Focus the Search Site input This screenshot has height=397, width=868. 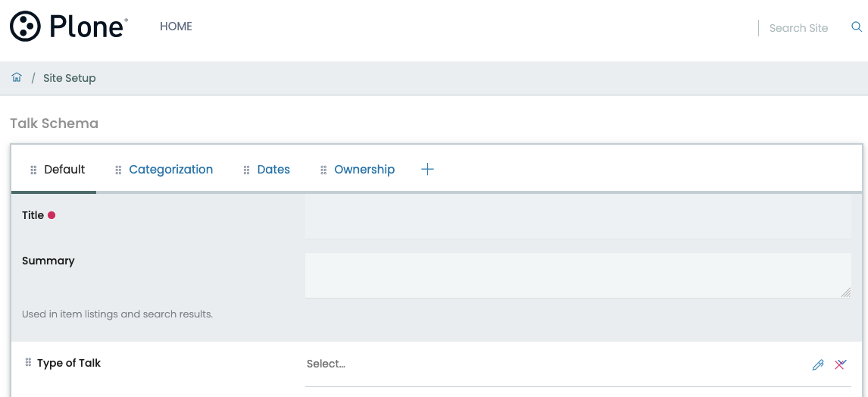[798, 28]
